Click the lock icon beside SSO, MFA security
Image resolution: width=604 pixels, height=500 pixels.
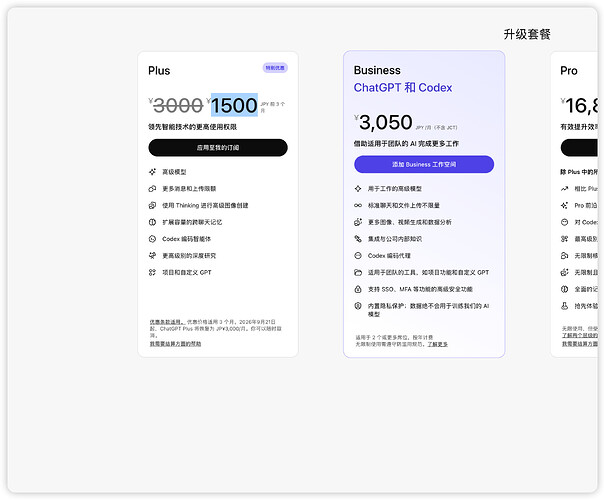click(358, 289)
